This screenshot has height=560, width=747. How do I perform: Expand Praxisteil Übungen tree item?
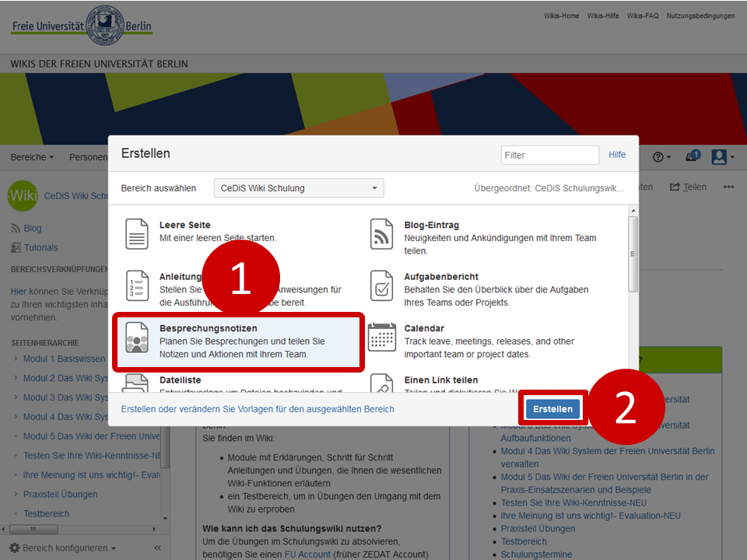[x=16, y=495]
